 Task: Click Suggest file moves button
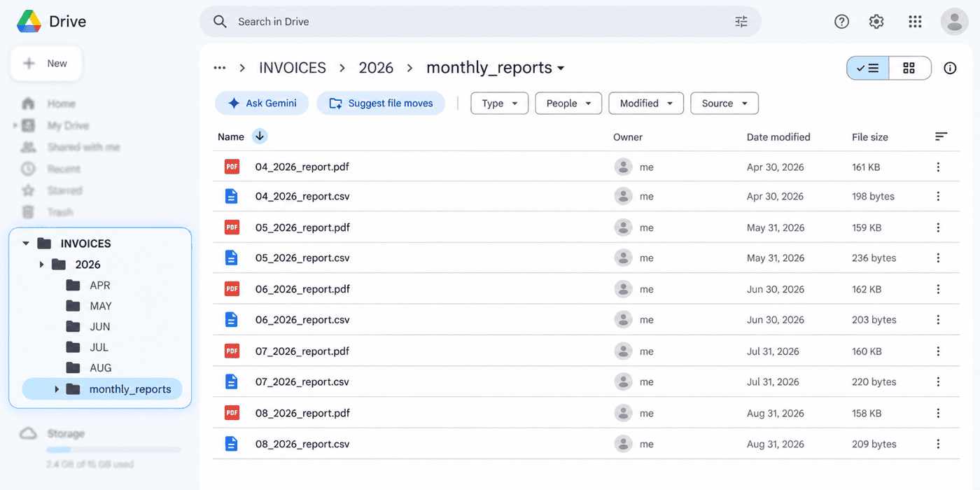[381, 104]
